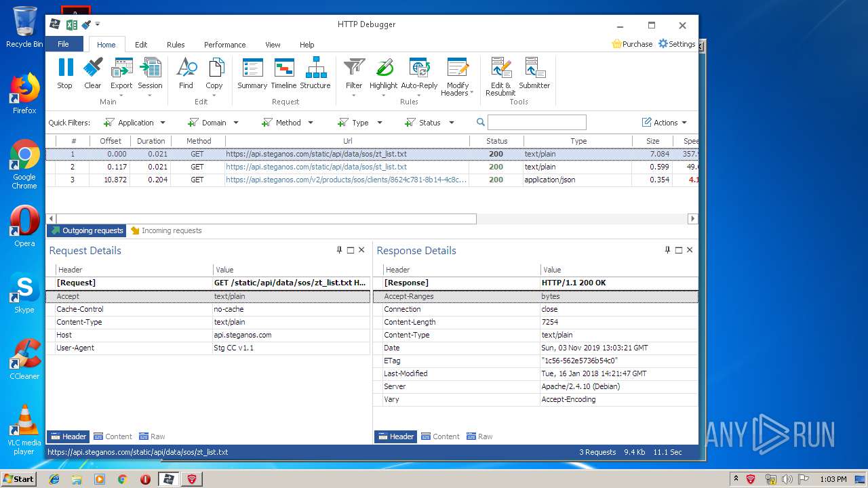The width and height of the screenshot is (868, 488).
Task: Click the taskbar clock showing 1:03 PM
Action: coord(833,479)
